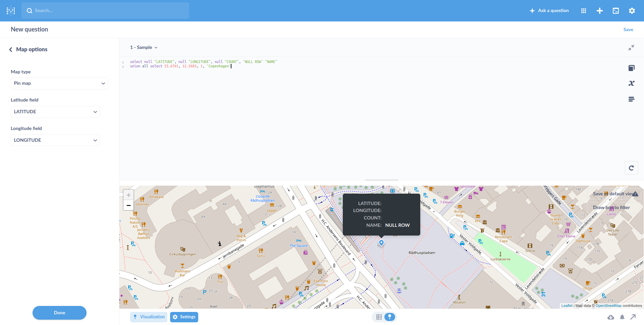This screenshot has height=325, width=644.
Task: Save the new question
Action: tap(628, 29)
